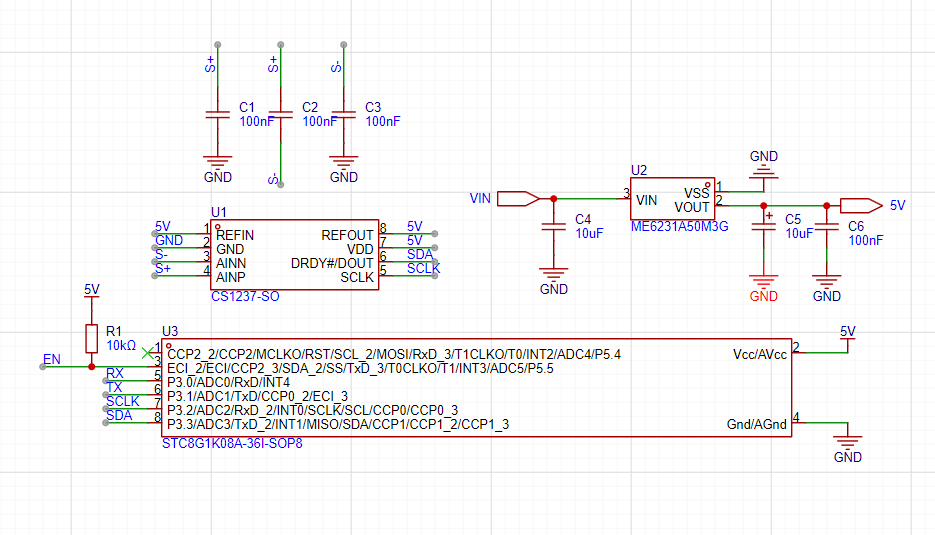This screenshot has height=535, width=935.
Task: Select the STC8G1K08A-36I-SOP8 part name
Action: (232, 444)
